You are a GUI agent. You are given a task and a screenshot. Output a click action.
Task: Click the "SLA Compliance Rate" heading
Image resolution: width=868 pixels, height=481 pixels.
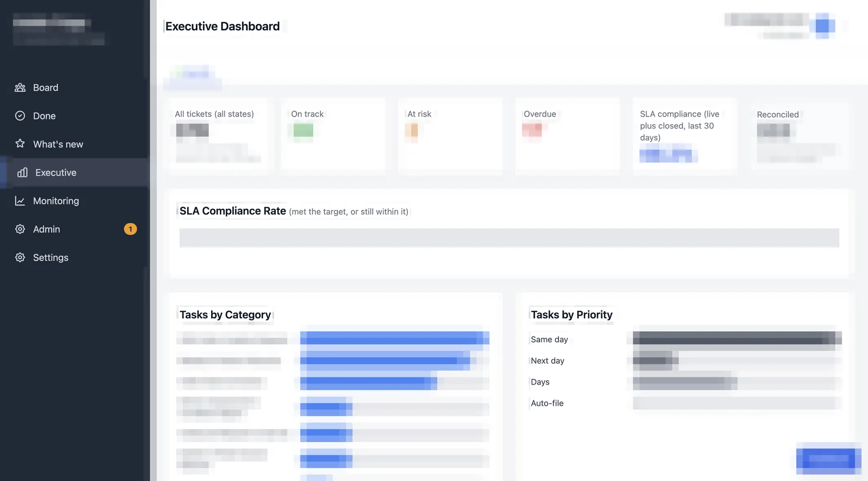click(x=233, y=211)
